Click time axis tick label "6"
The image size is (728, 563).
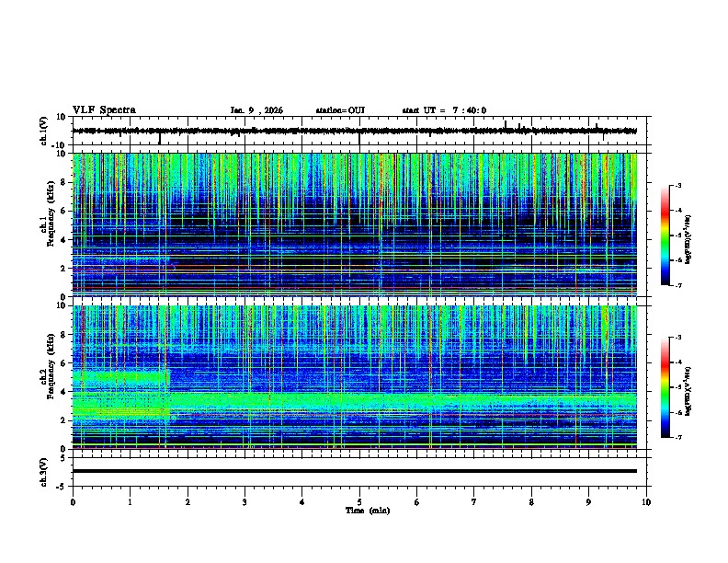pyautogui.click(x=417, y=502)
